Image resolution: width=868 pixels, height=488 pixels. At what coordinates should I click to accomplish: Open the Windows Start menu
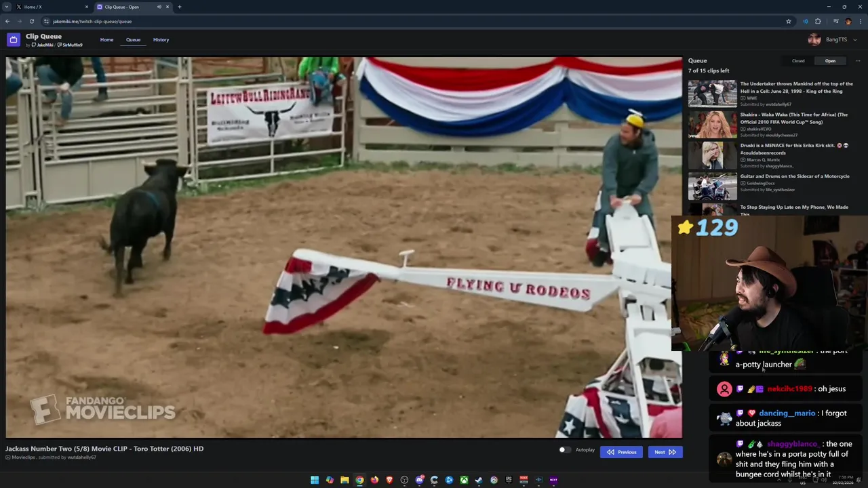click(x=315, y=480)
